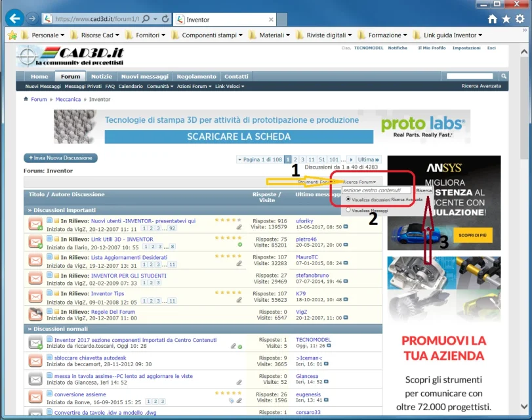
Task: Open the Notizie navigation tab
Action: click(102, 76)
